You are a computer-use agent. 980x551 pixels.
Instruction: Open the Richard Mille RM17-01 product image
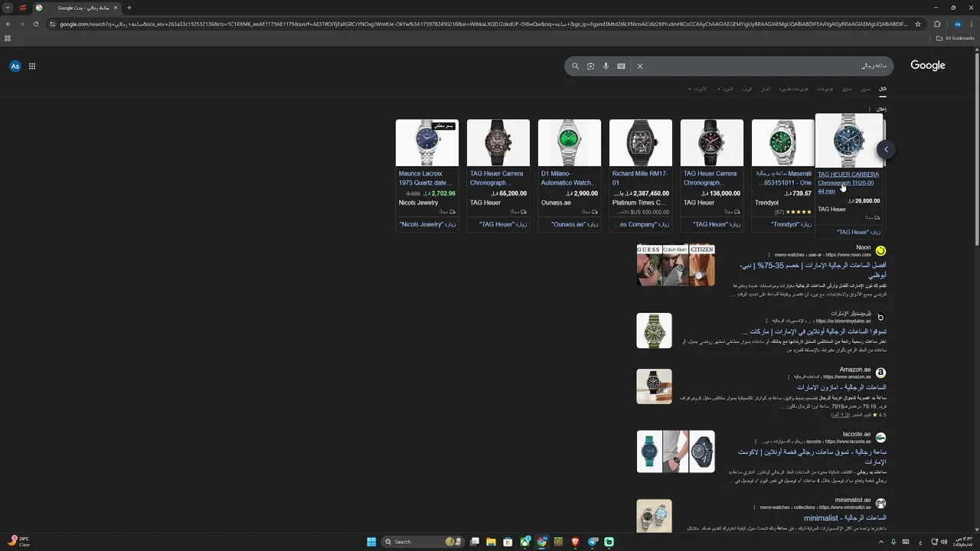pyautogui.click(x=641, y=142)
